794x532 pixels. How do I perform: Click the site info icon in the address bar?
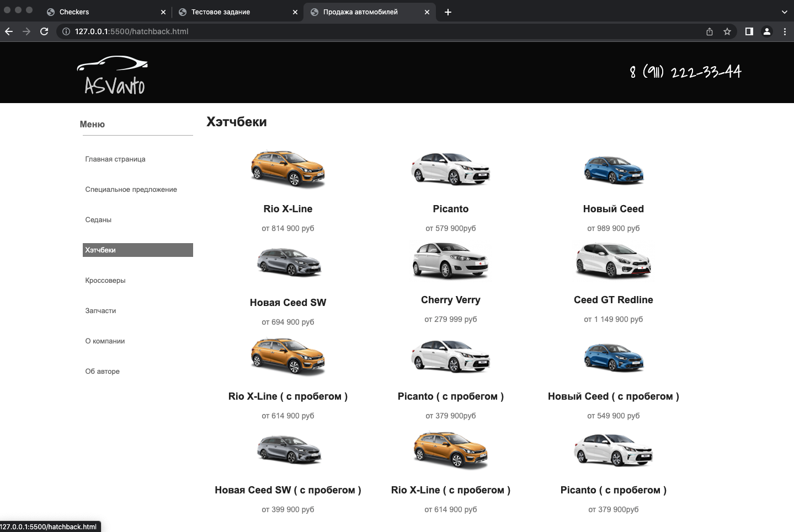click(x=65, y=31)
